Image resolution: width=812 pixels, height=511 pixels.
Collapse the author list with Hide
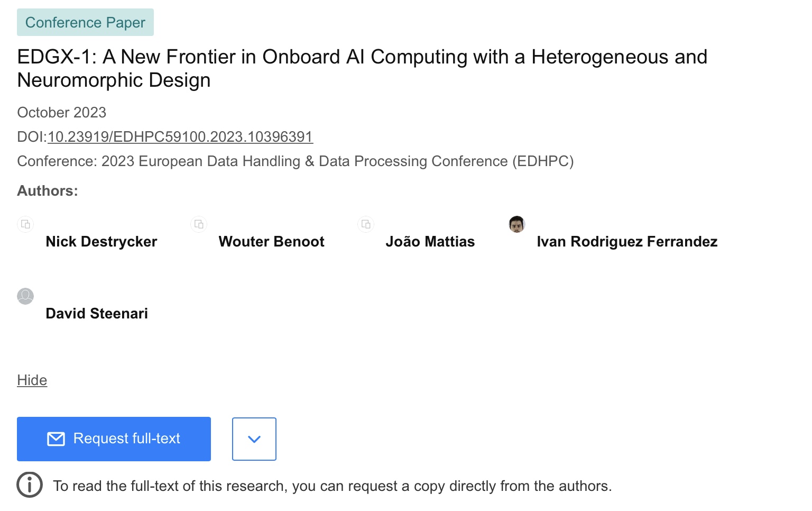32,380
